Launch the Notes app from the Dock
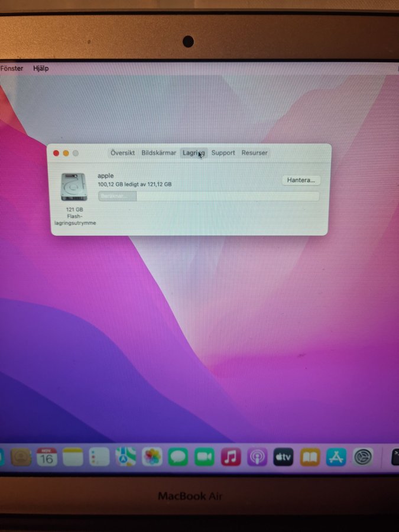Image resolution: width=399 pixels, height=532 pixels. (x=73, y=456)
